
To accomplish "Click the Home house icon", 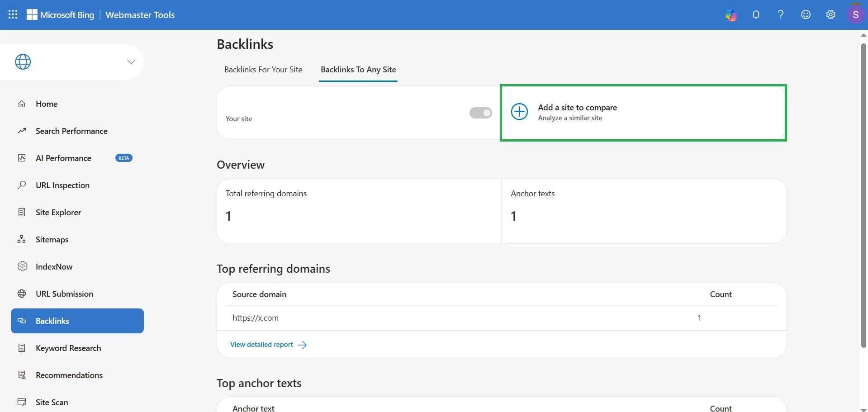I will click(x=22, y=104).
